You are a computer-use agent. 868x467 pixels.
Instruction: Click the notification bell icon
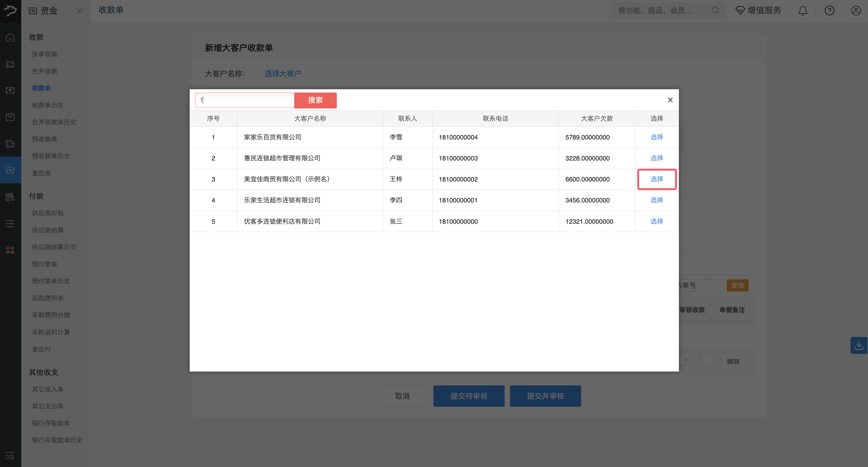(x=803, y=11)
